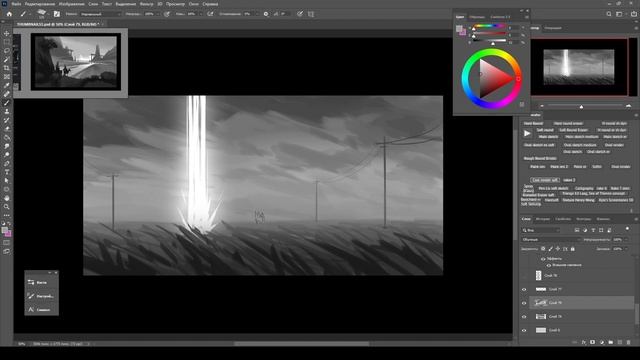Hide layer Слой 6
Screen dimensions: 640x360
(524, 330)
